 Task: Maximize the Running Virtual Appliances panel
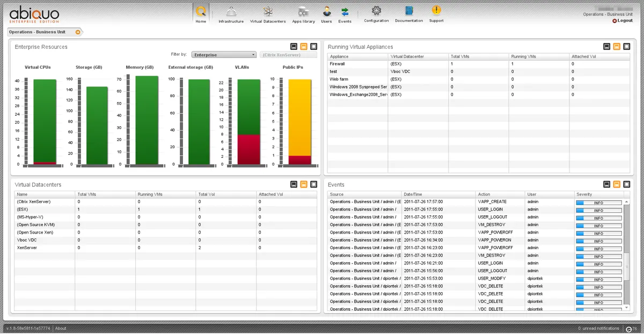[x=627, y=47]
